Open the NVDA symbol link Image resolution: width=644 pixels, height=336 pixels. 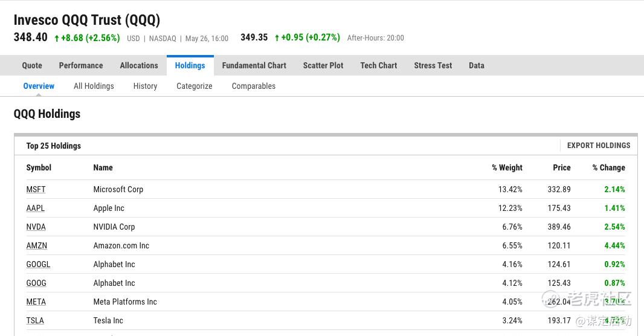[x=36, y=227]
